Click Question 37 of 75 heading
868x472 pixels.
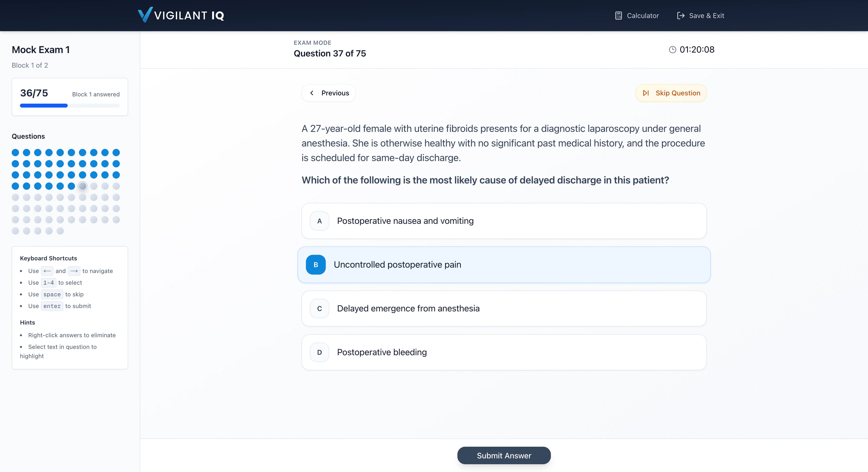pos(330,54)
